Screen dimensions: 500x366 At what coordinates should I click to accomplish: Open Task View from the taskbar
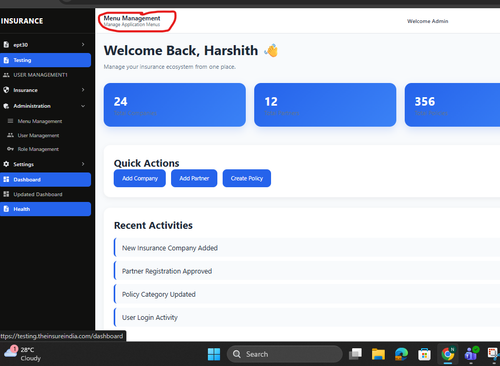coord(355,354)
